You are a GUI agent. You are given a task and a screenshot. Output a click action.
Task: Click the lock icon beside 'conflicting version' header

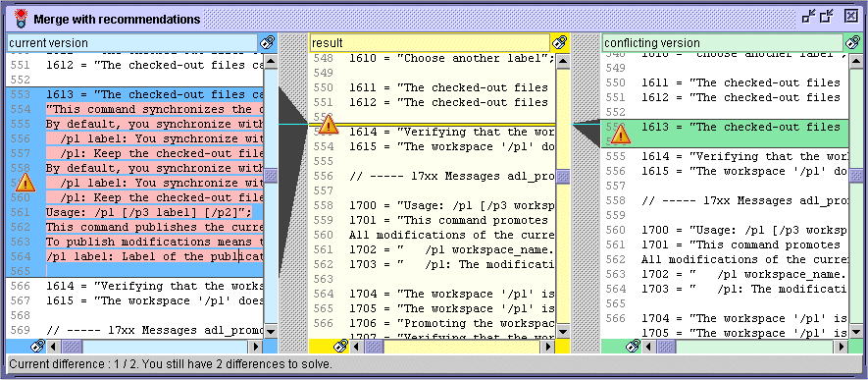[x=853, y=42]
